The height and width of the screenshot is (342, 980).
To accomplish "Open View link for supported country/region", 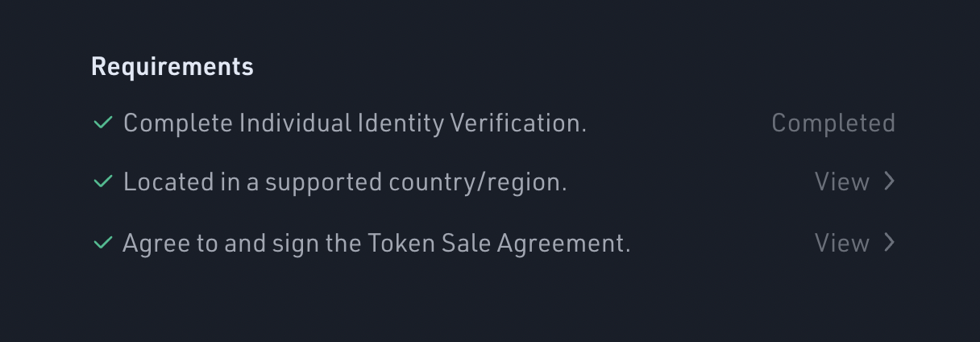I will click(x=842, y=182).
